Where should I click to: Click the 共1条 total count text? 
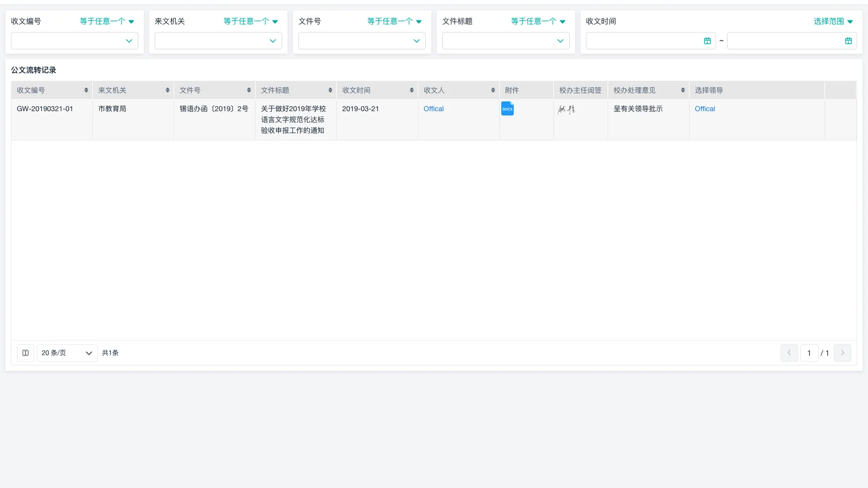point(110,353)
